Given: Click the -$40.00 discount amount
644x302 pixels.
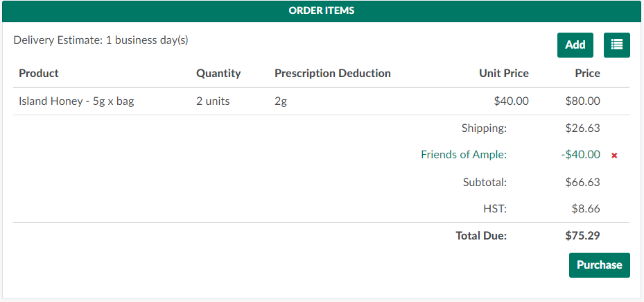Looking at the screenshot, I should 581,155.
